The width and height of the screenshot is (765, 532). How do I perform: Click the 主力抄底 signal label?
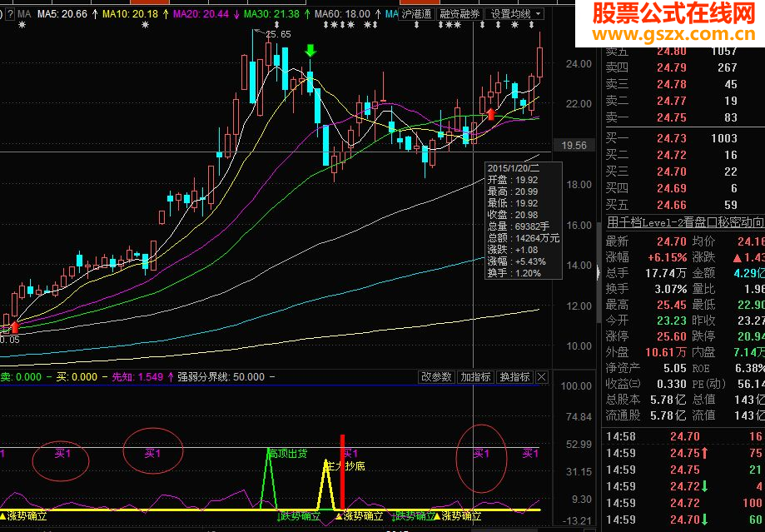point(345,466)
